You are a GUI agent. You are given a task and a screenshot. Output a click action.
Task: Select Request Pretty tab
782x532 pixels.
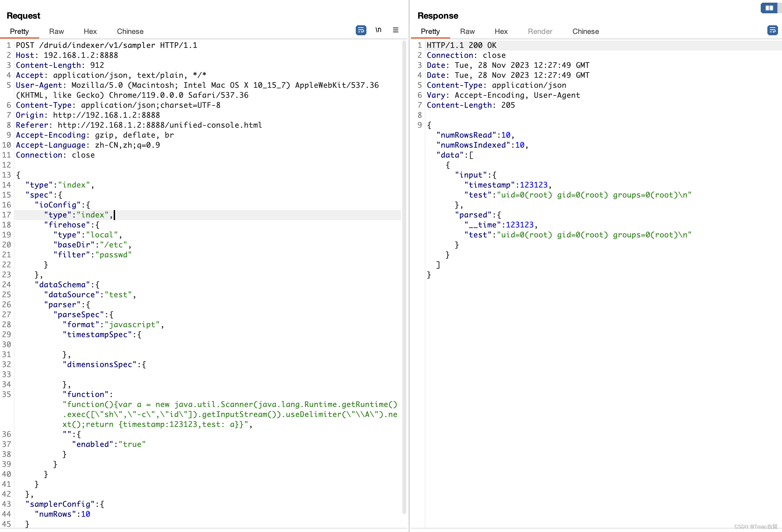click(19, 31)
